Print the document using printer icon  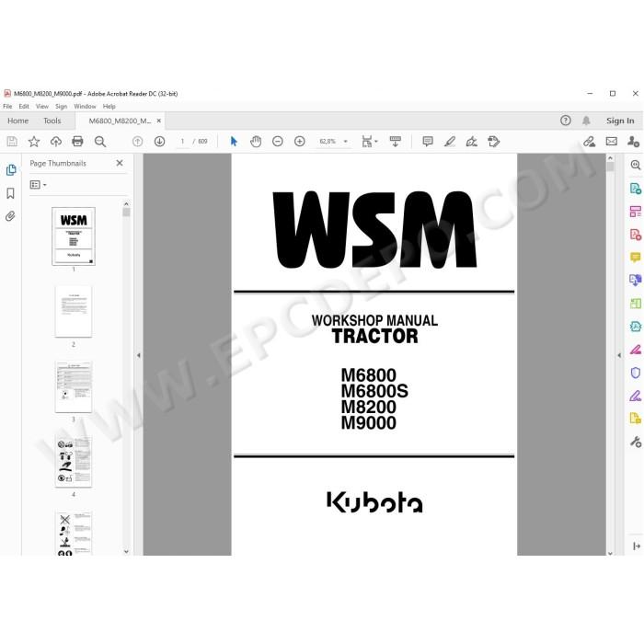coord(77,142)
